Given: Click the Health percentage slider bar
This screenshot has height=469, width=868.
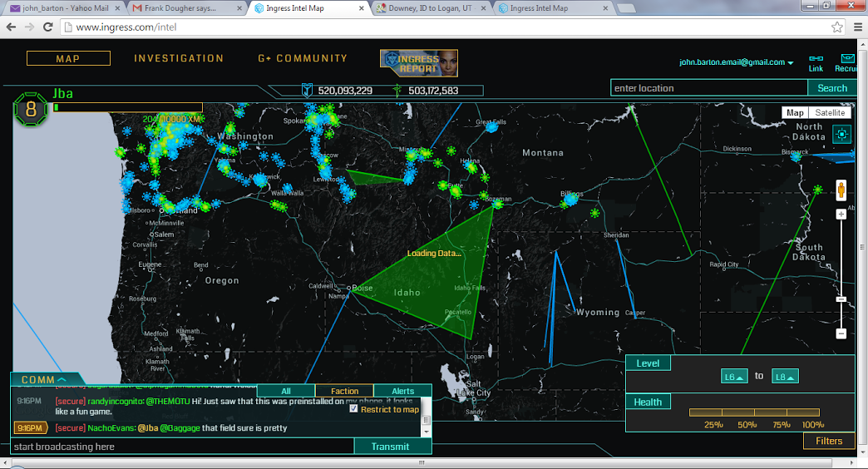Looking at the screenshot, I should click(x=754, y=412).
